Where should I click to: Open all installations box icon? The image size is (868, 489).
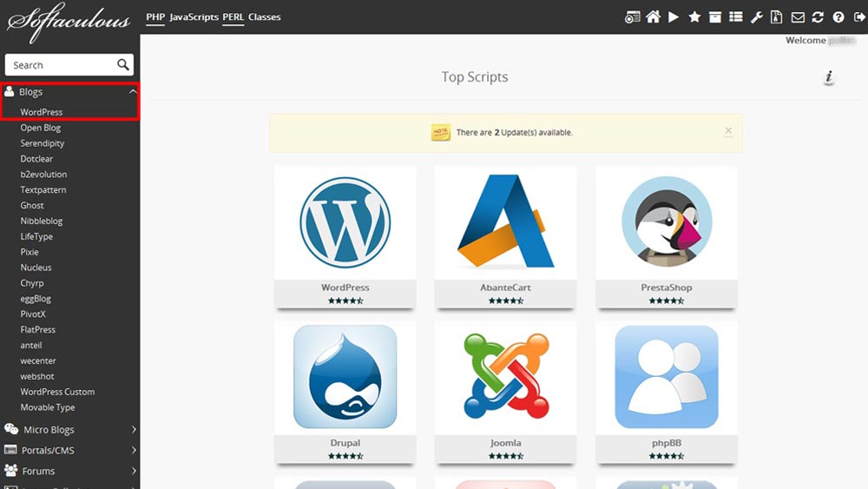click(715, 17)
